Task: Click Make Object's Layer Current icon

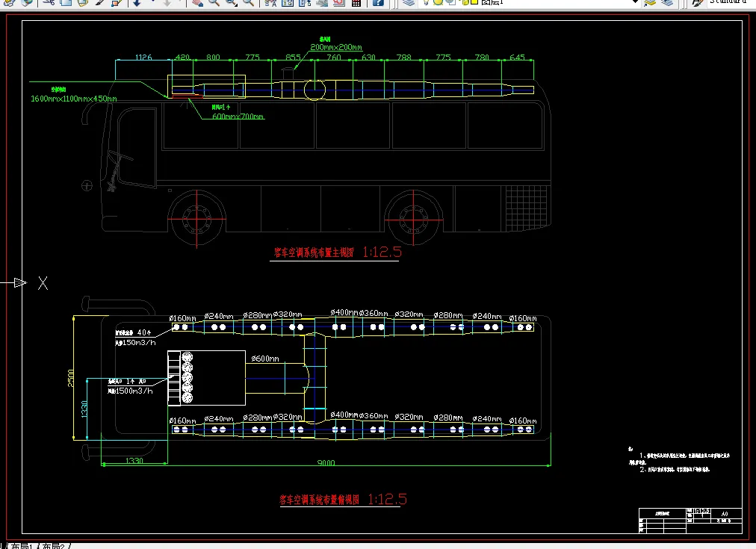Action: pos(650,2)
